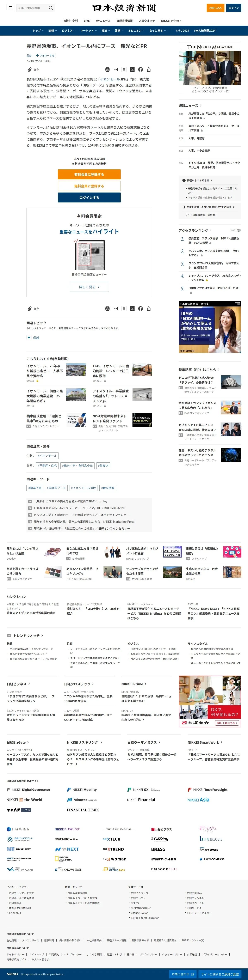248x980 pixels.
Task: Open the アクセスランキング section heading
Action: click(195, 231)
